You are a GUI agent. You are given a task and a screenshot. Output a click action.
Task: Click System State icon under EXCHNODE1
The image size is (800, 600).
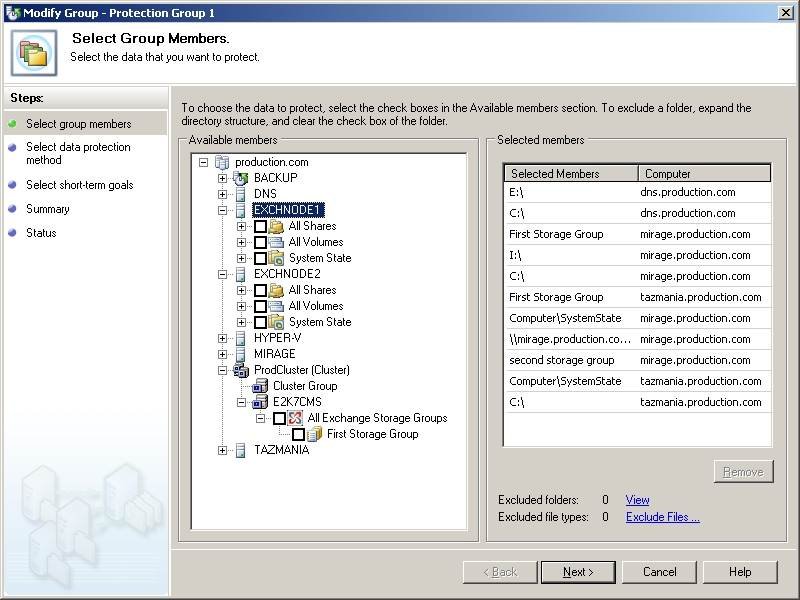click(x=276, y=258)
